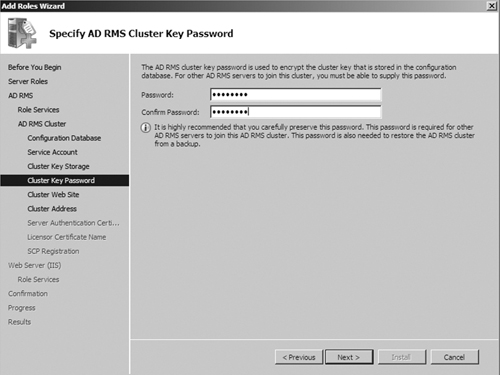Click the Confirm Password: field label

coord(170,112)
